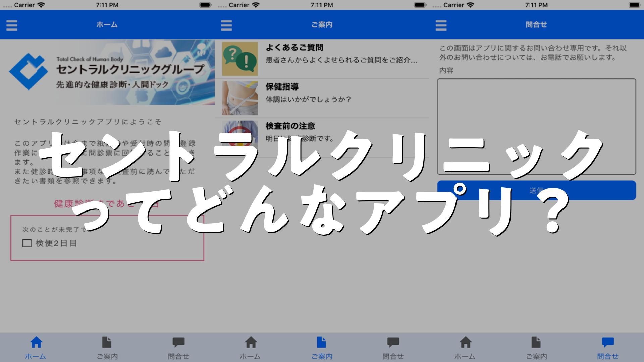Tap 患者さんからよくよせられる description text
644x362 pixels.
[341, 60]
